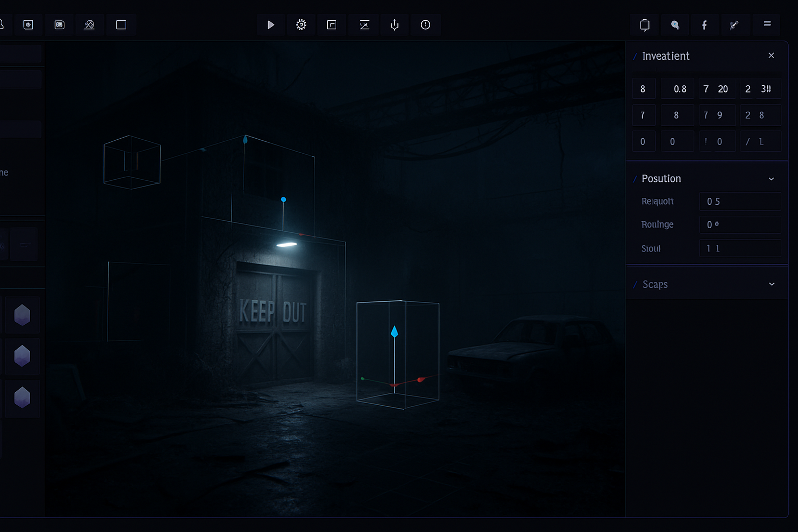Image resolution: width=798 pixels, height=532 pixels.
Task: Expand the Scaps section chevron
Action: tap(772, 284)
